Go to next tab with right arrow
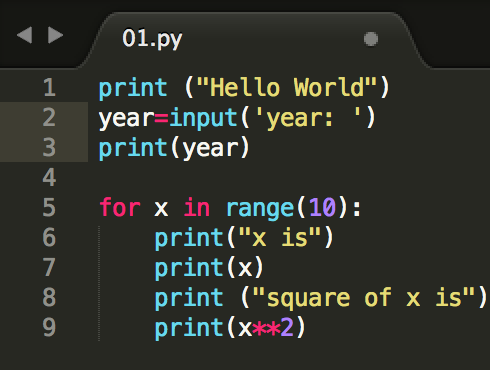The height and width of the screenshot is (370, 490). (x=55, y=35)
